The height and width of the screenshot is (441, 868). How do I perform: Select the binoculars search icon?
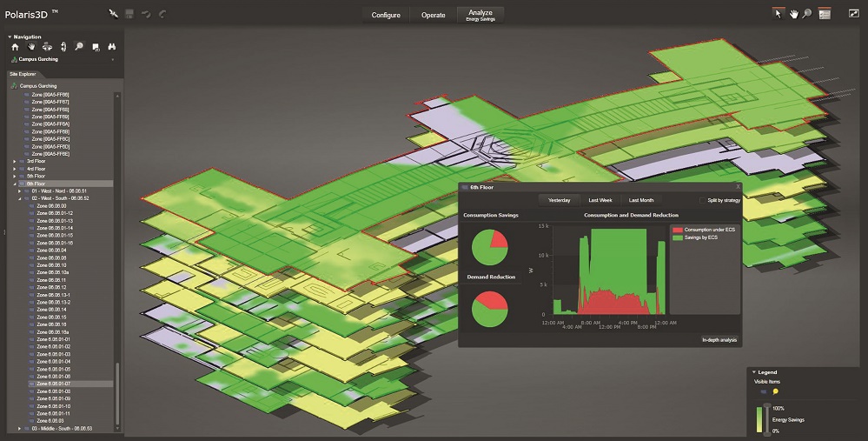point(112,47)
